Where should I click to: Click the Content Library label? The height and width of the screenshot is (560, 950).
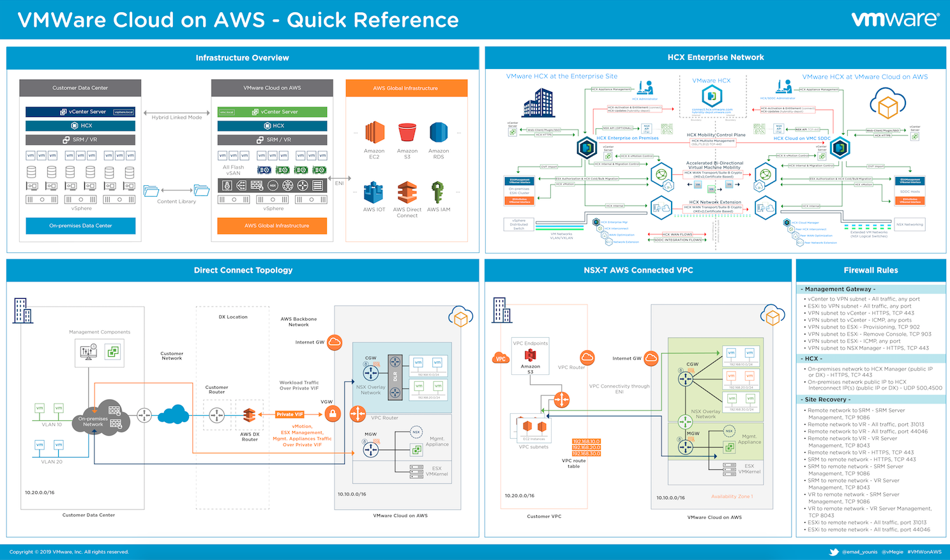pyautogui.click(x=177, y=201)
